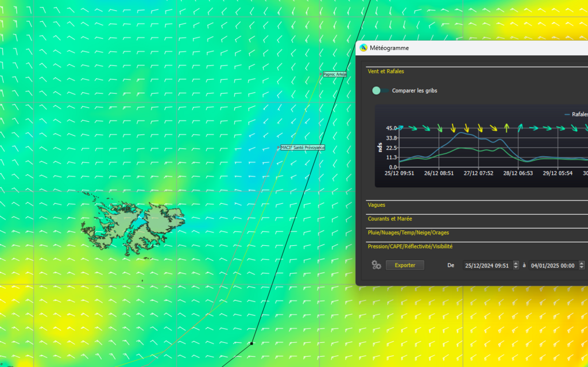The width and height of the screenshot is (588, 367).
Task: Click the Météogramme window app icon
Action: click(363, 48)
